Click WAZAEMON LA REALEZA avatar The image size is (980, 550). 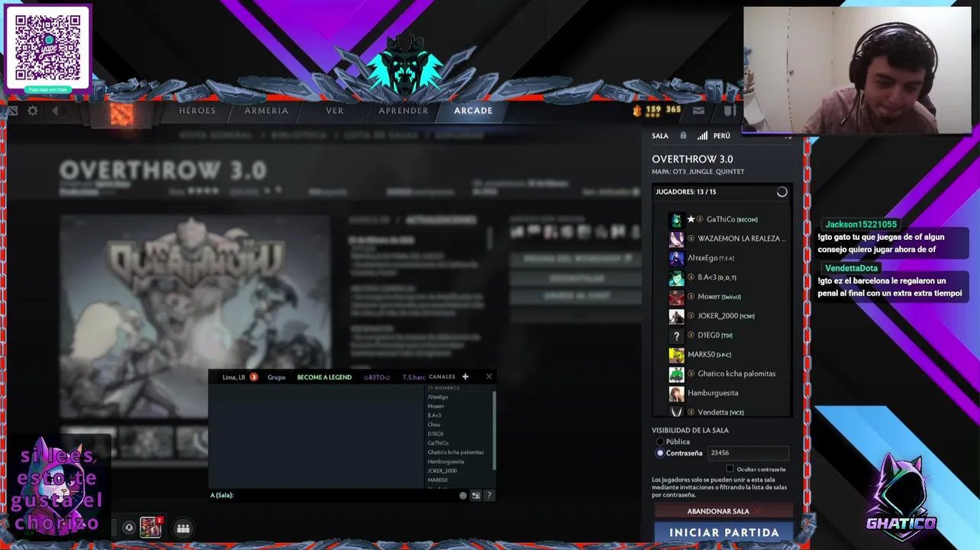click(x=676, y=239)
